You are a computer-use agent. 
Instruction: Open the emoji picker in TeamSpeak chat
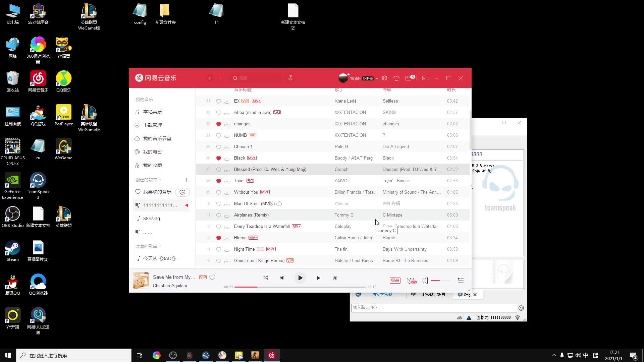(521, 308)
